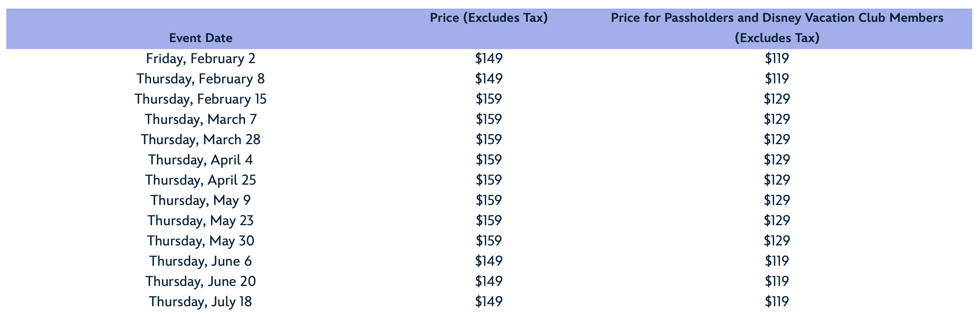Viewport: 980px width, 314px height.
Task: Select the Thursday, March 28 date cell
Action: point(201,140)
